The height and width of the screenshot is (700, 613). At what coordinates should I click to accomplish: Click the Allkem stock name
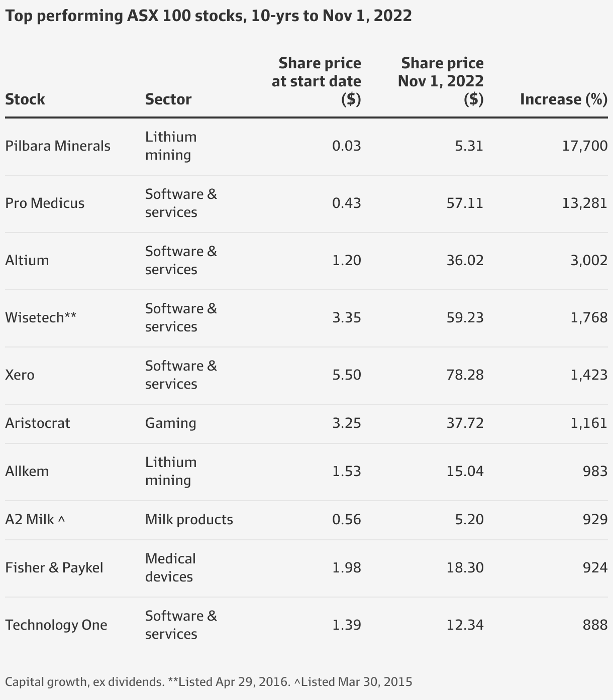pos(27,472)
